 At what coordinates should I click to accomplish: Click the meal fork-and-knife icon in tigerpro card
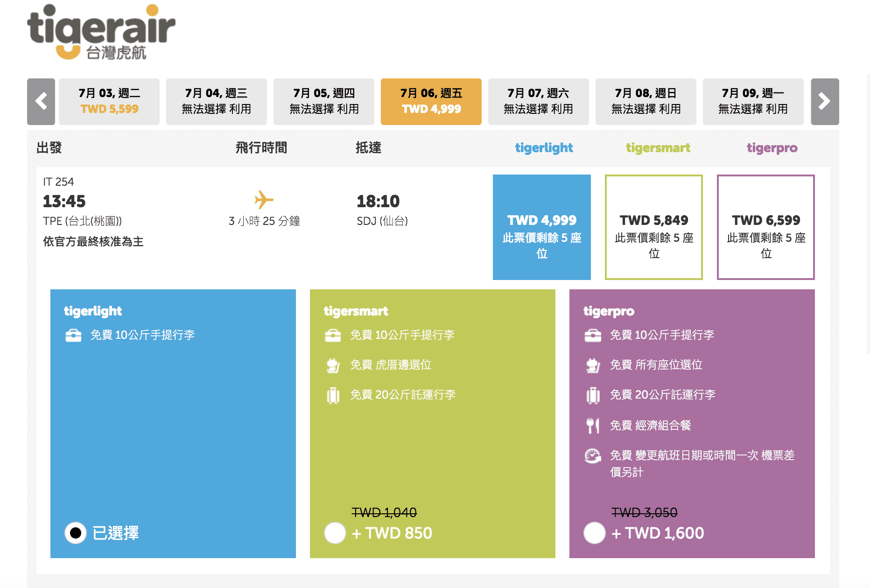(x=593, y=426)
